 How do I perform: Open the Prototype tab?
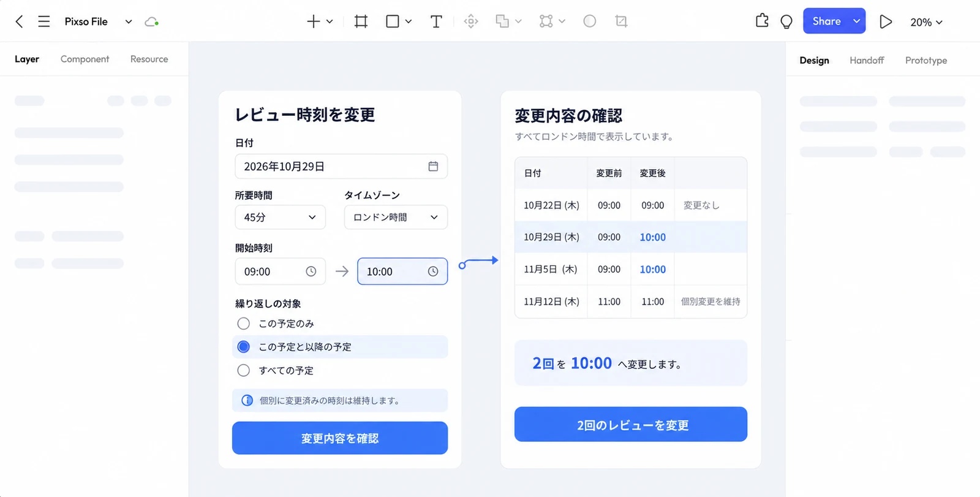(926, 60)
